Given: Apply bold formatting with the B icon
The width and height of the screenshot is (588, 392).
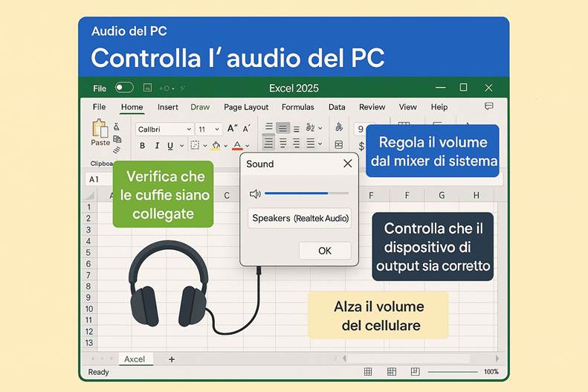Looking at the screenshot, I should click(x=142, y=146).
